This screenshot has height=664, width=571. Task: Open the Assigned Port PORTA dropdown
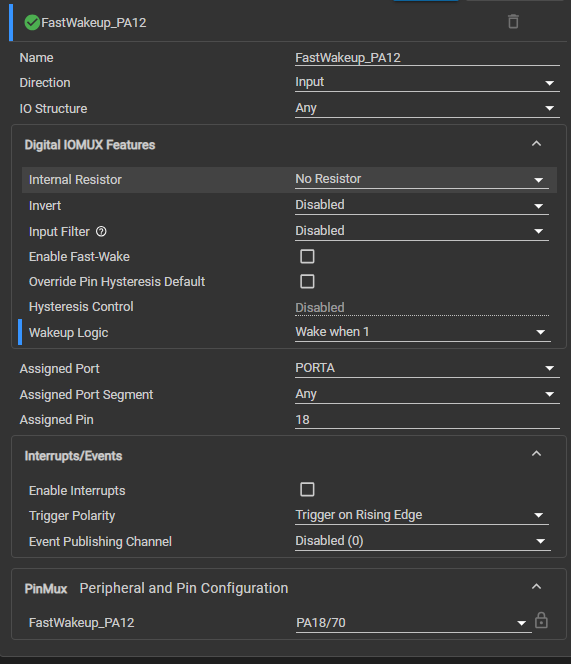pos(427,368)
